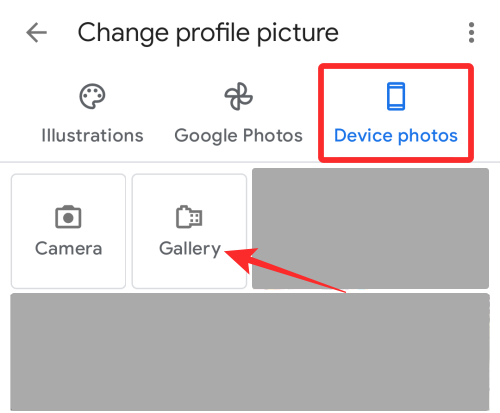Switch to the Illustrations tab label
The height and width of the screenshot is (413, 500).
(x=92, y=136)
